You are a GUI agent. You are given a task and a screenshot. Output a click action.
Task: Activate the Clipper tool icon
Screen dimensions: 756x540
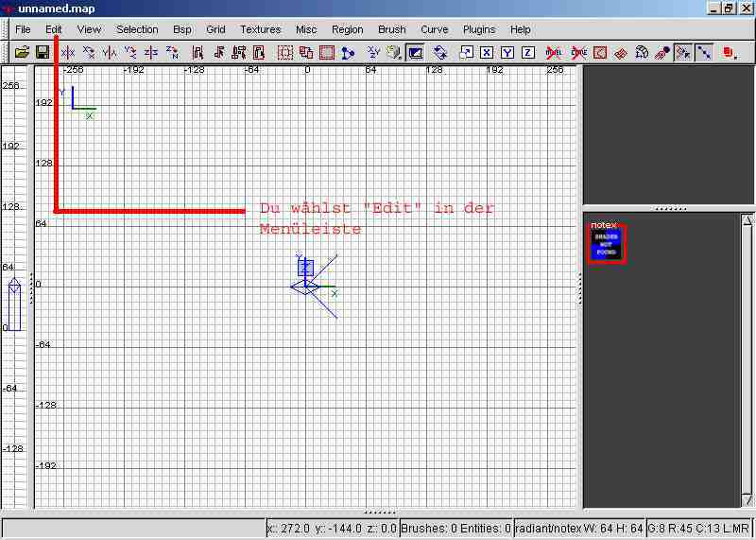[x=348, y=53]
